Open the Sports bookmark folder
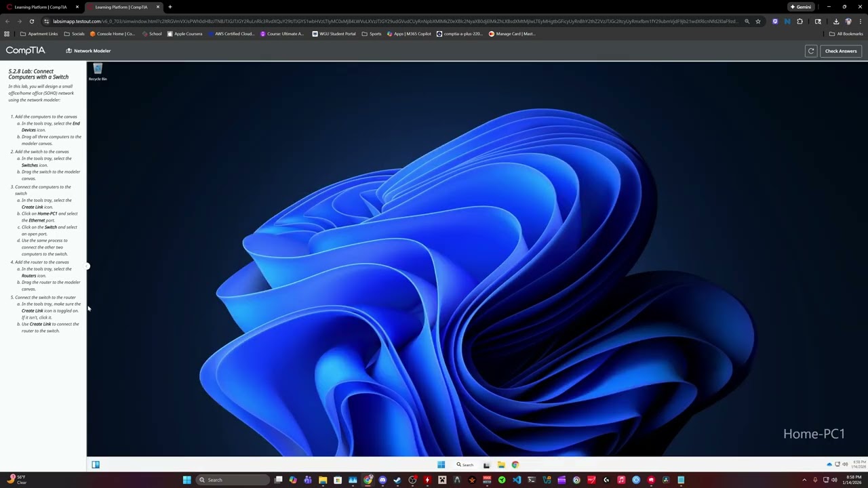The height and width of the screenshot is (488, 868). [x=372, y=34]
